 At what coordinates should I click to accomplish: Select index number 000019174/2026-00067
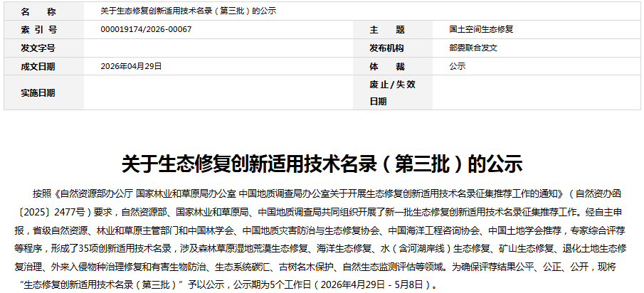pos(146,30)
